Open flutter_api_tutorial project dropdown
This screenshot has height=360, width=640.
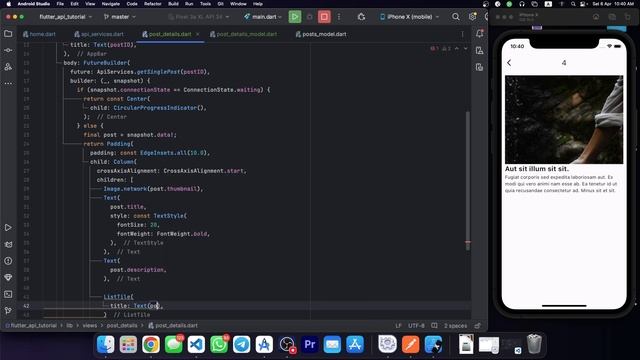pyautogui.click(x=66, y=17)
